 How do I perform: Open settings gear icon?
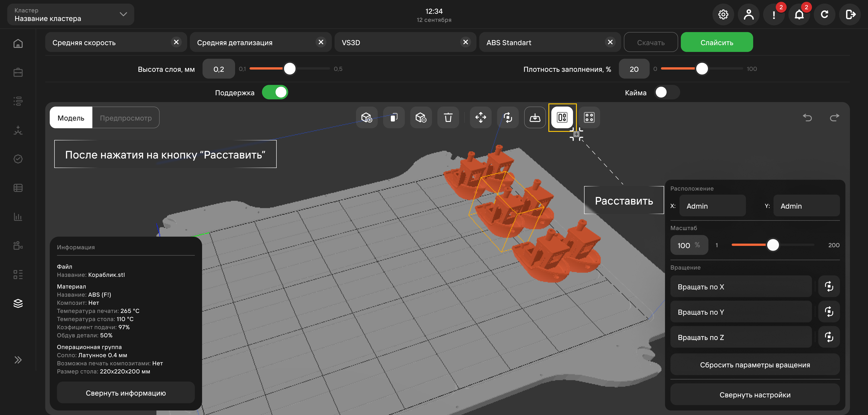[x=723, y=14]
